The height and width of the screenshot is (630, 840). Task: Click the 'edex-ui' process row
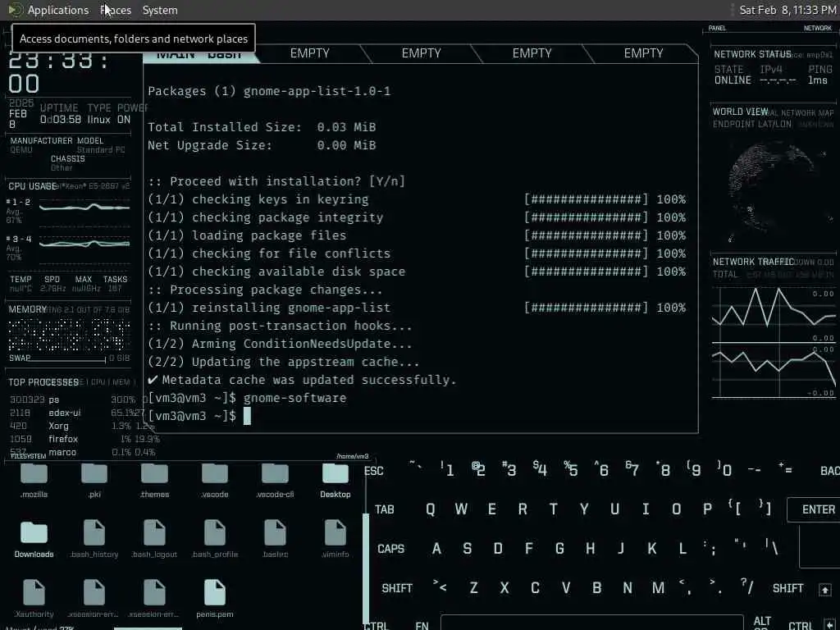tap(76, 413)
